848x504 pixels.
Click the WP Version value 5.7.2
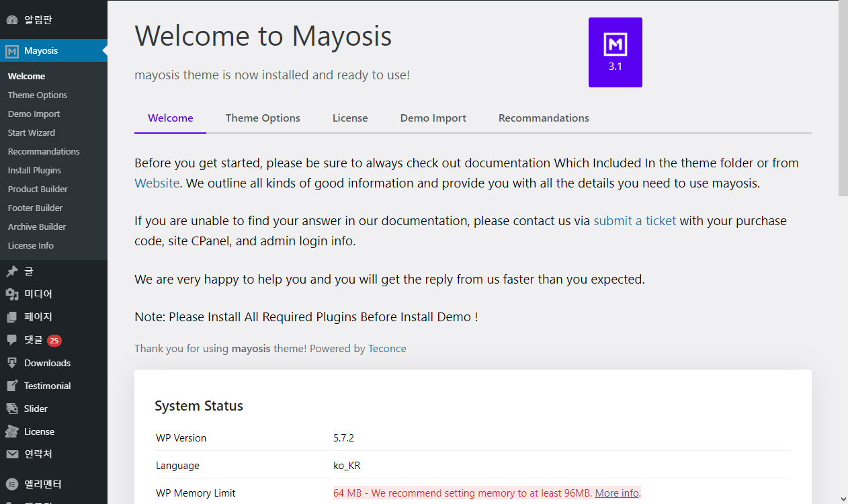tap(343, 438)
